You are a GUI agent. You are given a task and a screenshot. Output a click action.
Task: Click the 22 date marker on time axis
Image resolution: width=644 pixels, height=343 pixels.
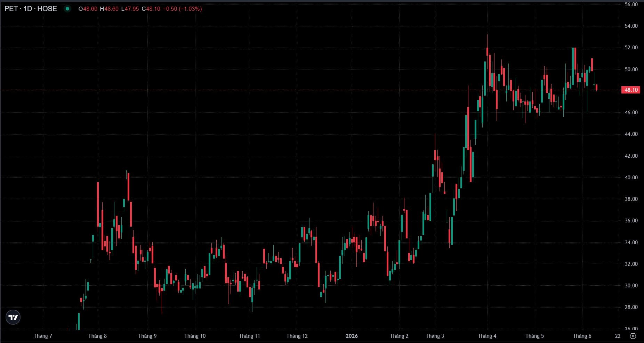coord(618,336)
